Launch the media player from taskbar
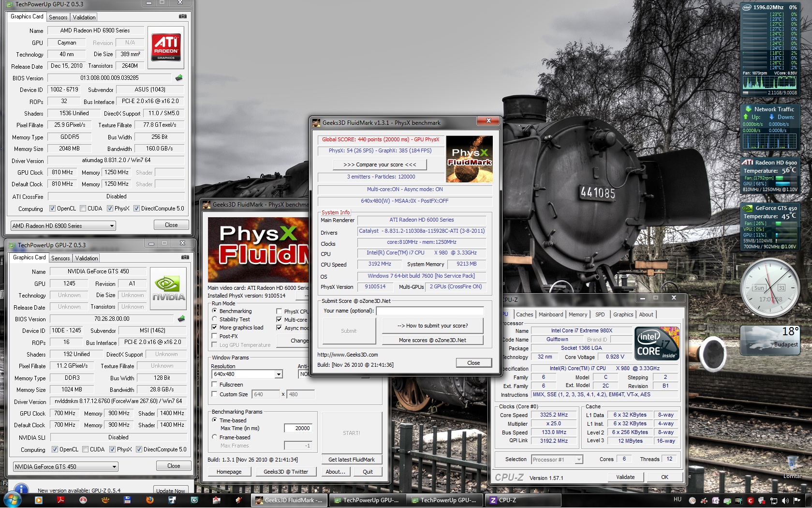Image resolution: width=812 pixels, height=508 pixels. pyautogui.click(x=38, y=500)
